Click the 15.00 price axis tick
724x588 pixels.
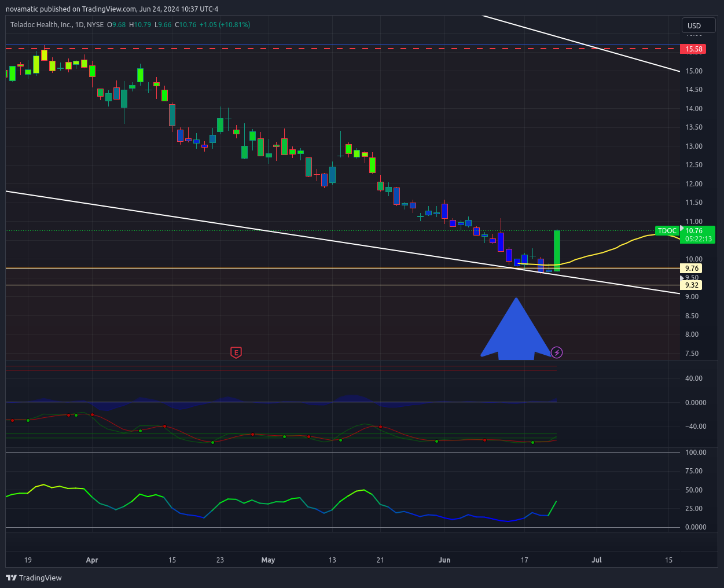[694, 71]
